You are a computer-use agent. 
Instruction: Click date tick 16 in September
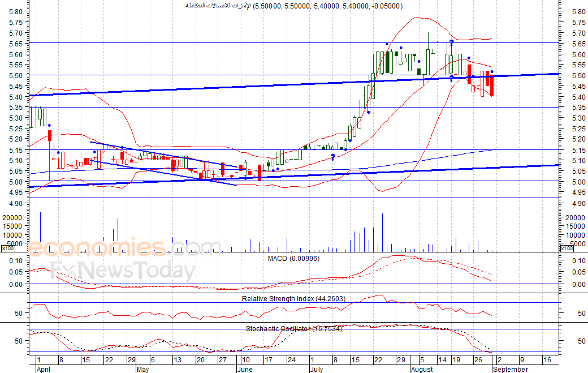click(547, 360)
